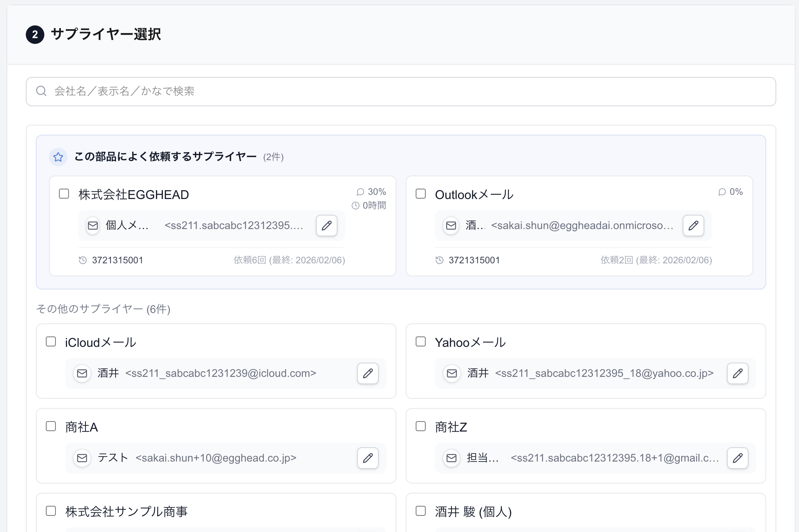Click history icon next to 3721315001 in EGGHEAD card

coord(82,260)
